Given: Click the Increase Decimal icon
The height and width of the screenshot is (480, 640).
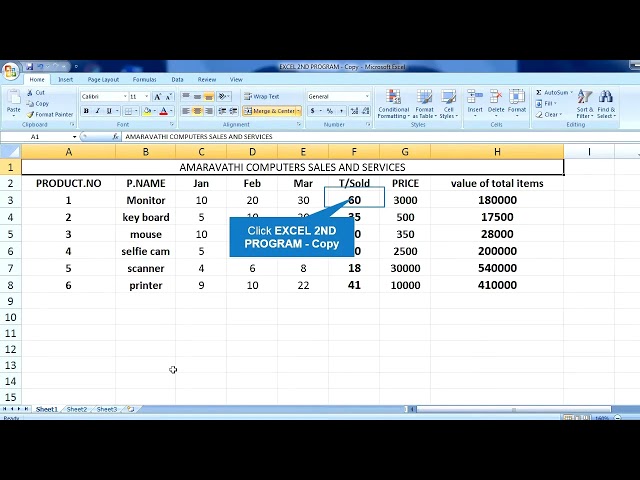Looking at the screenshot, I should click(354, 111).
